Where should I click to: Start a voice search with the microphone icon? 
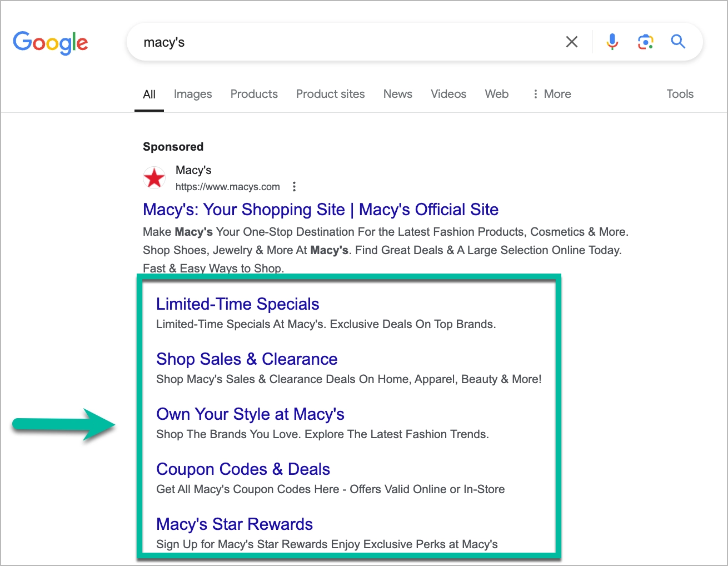(x=612, y=42)
